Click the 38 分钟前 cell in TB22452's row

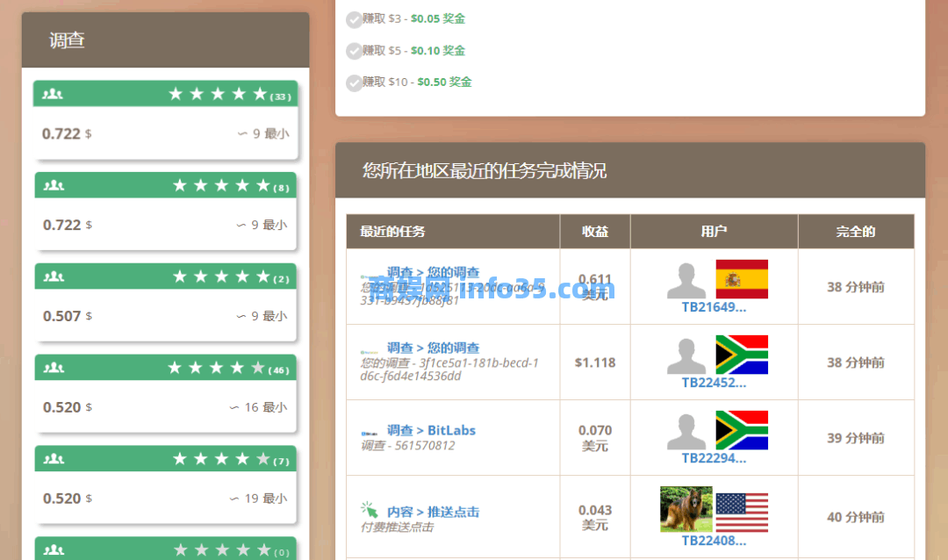pyautogui.click(x=856, y=363)
